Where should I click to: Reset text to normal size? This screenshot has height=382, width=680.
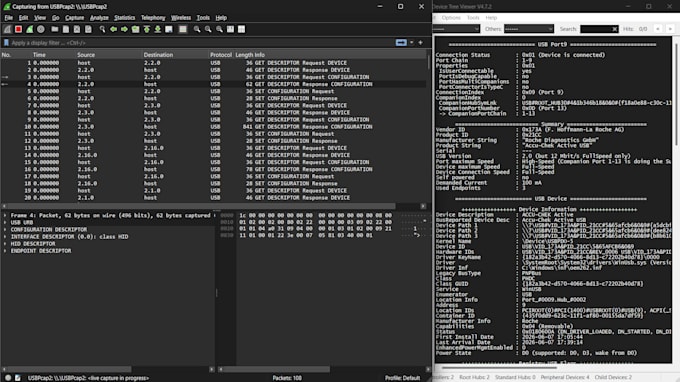click(219, 29)
